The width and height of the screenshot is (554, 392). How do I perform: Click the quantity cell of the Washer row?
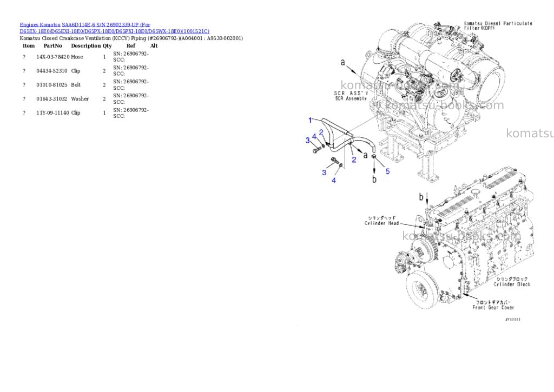tap(104, 99)
